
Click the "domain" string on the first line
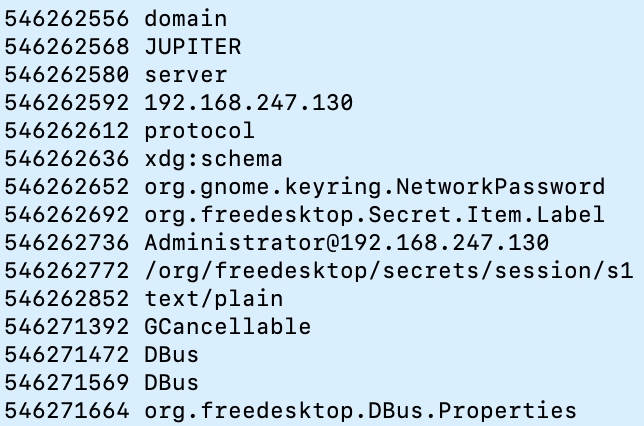(185, 18)
